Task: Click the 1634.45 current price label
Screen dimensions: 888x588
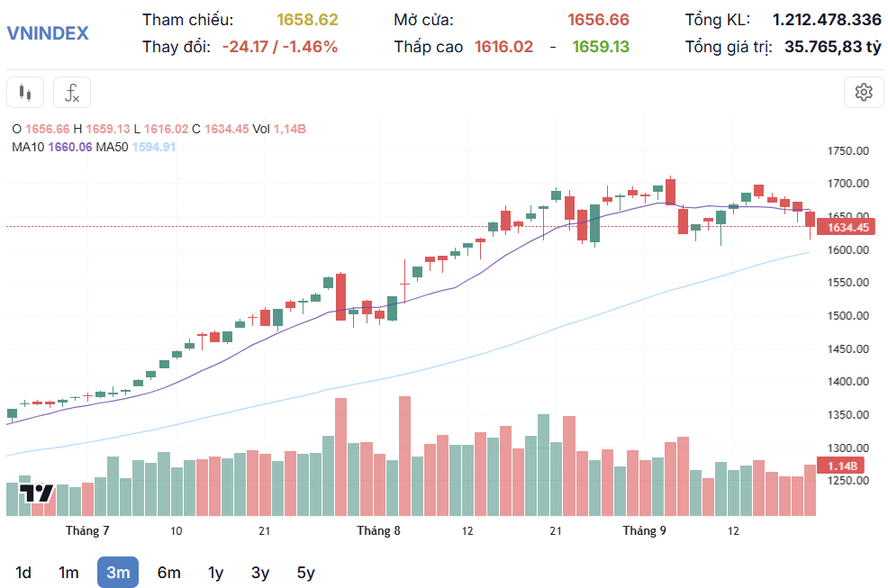Action: click(846, 227)
